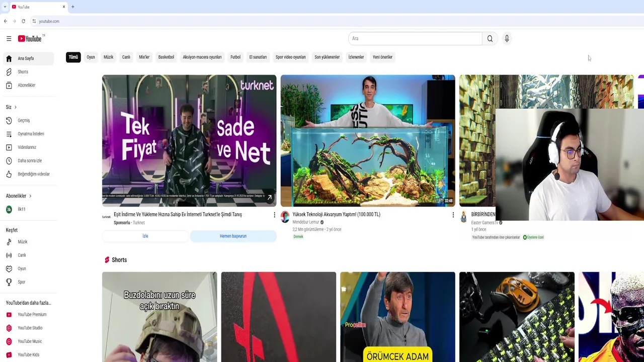The height and width of the screenshot is (362, 644).
Task: Open Videolarınız in the sidebar
Action: coord(28,147)
